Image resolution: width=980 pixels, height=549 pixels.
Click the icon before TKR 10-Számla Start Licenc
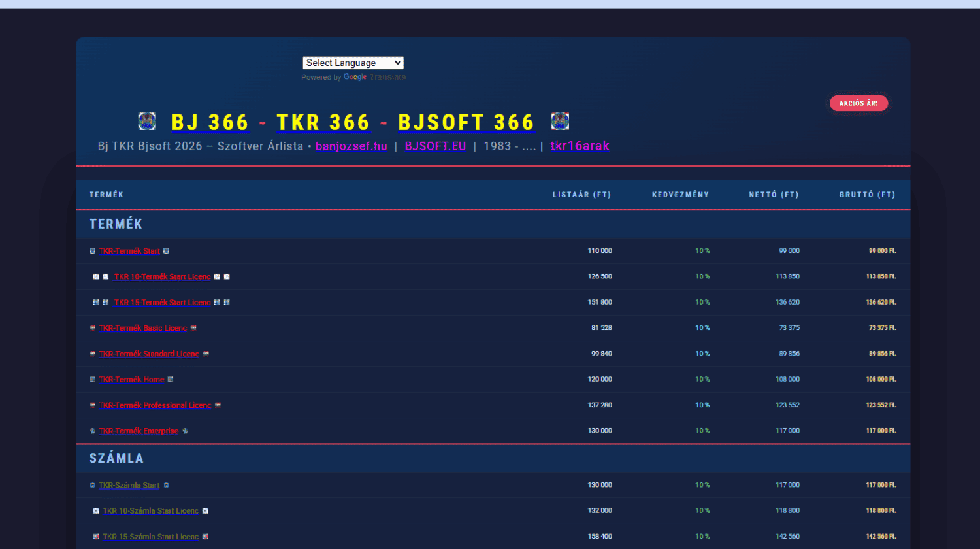(96, 511)
